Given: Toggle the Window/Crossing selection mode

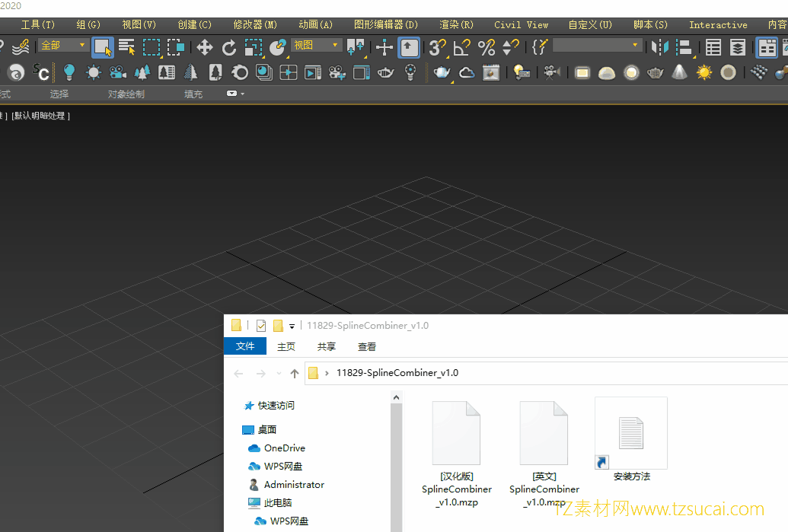Looking at the screenshot, I should click(175, 47).
